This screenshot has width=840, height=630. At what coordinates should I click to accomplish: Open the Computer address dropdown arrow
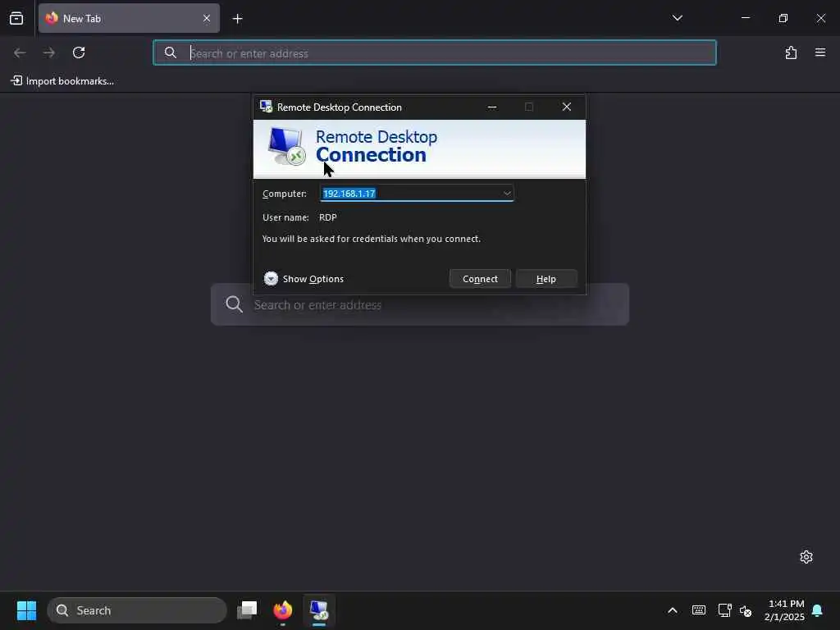pyautogui.click(x=507, y=193)
